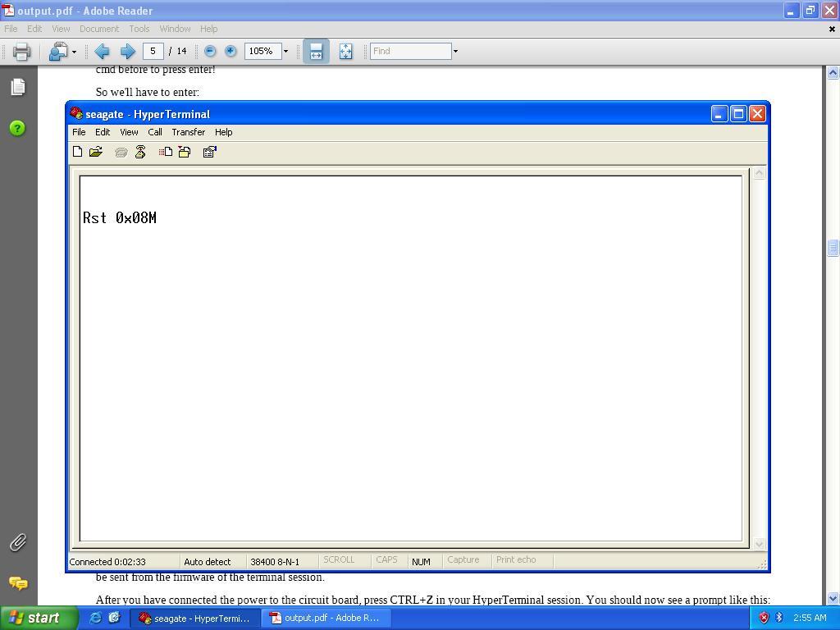Click Properties icon in HyperTerminal toolbar

click(209, 152)
